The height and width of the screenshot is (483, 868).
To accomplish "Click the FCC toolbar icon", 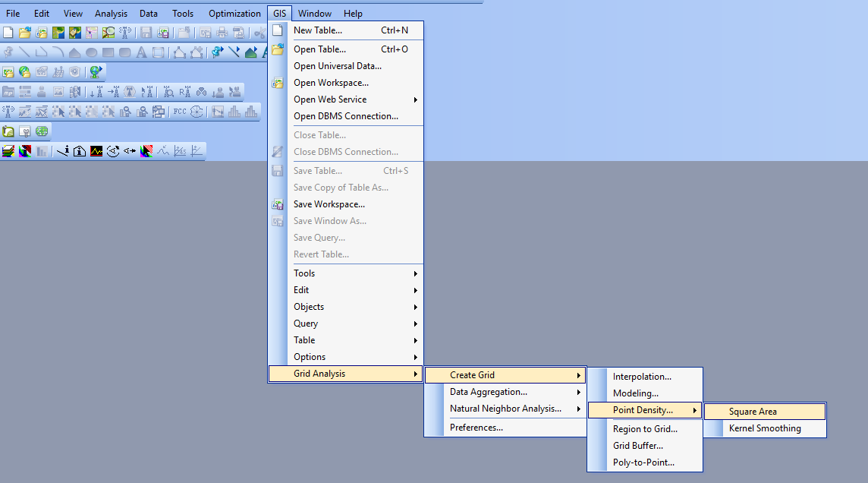I will click(179, 112).
